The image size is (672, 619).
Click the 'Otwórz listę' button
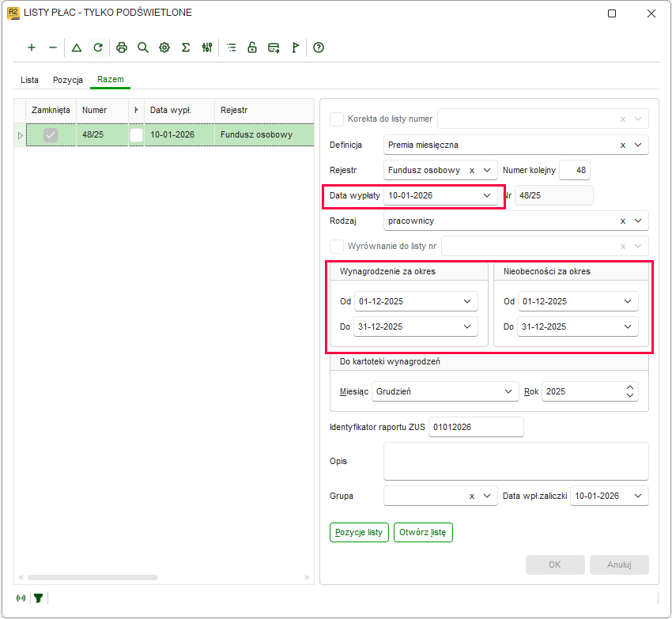point(423,532)
